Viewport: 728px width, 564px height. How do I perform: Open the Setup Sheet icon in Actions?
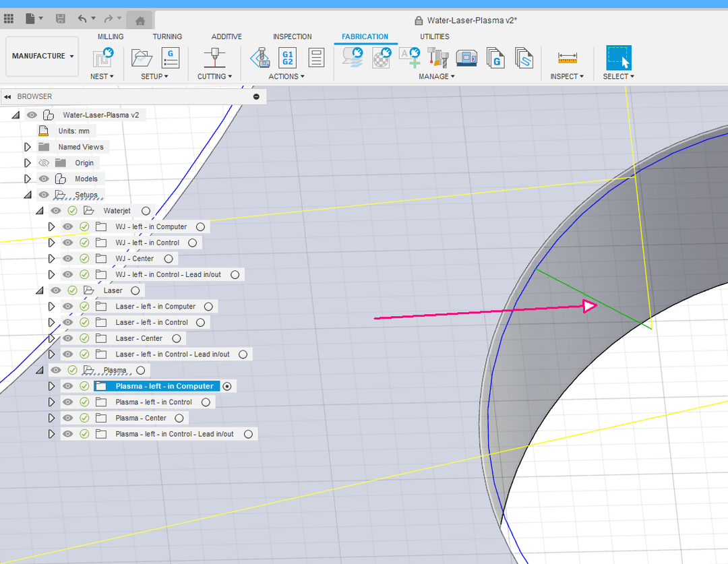point(316,57)
